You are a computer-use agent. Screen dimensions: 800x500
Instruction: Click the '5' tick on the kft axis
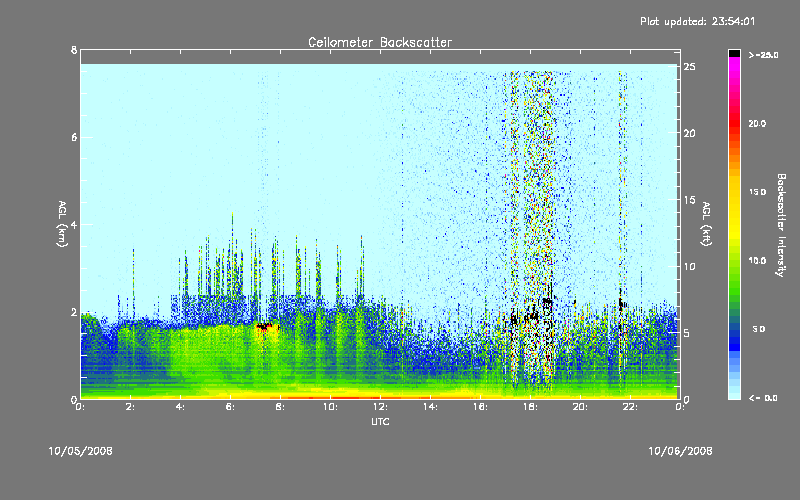tap(687, 333)
